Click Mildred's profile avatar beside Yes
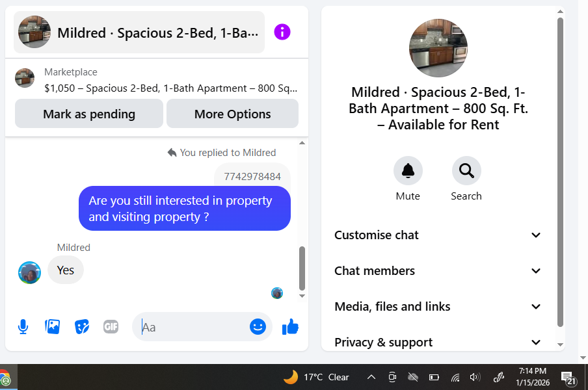588x390 pixels. [30, 272]
